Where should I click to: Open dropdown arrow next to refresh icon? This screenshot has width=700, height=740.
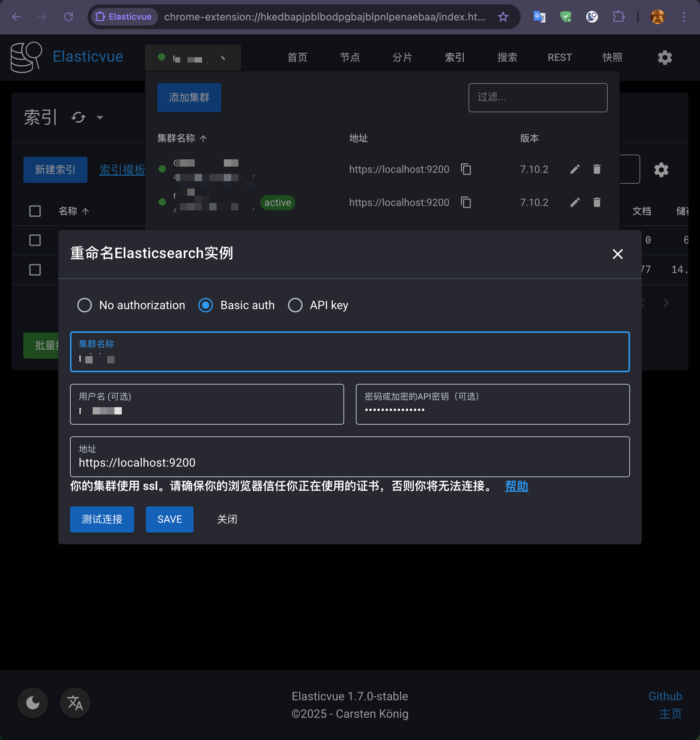100,117
